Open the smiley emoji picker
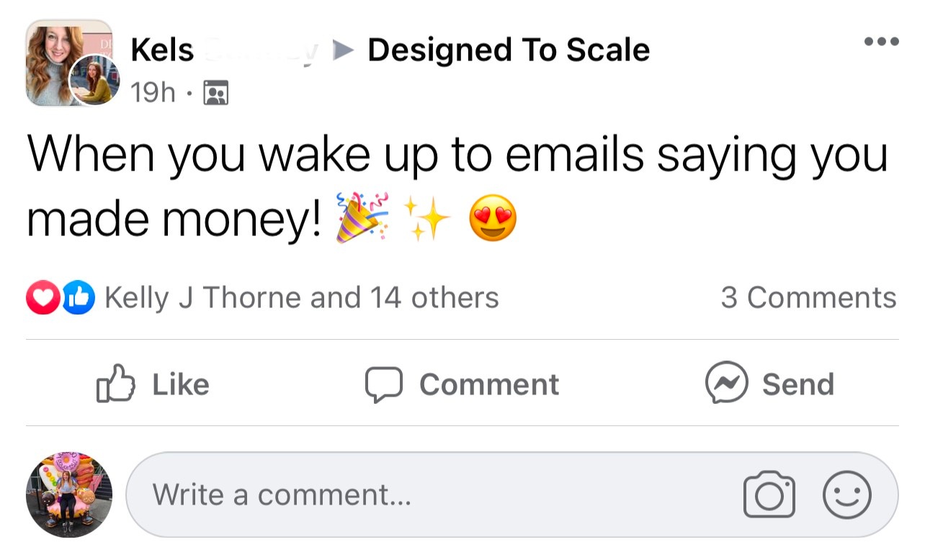The image size is (925, 560). point(846,494)
